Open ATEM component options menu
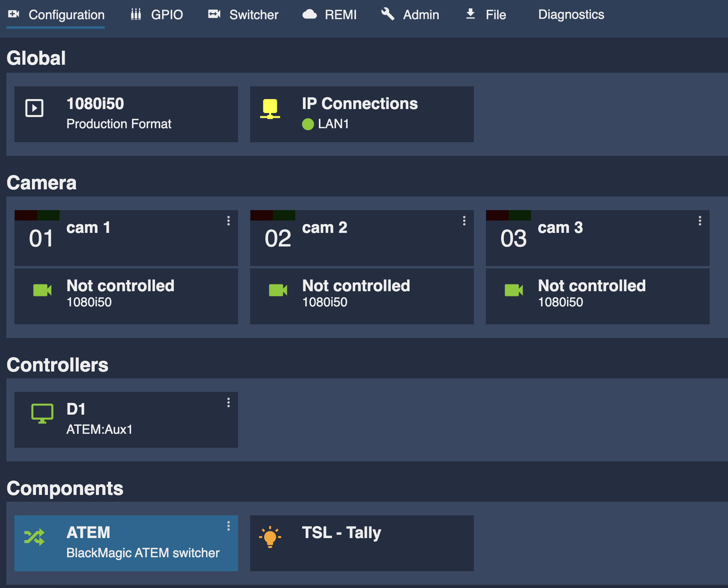This screenshot has height=588, width=728. pos(229,526)
